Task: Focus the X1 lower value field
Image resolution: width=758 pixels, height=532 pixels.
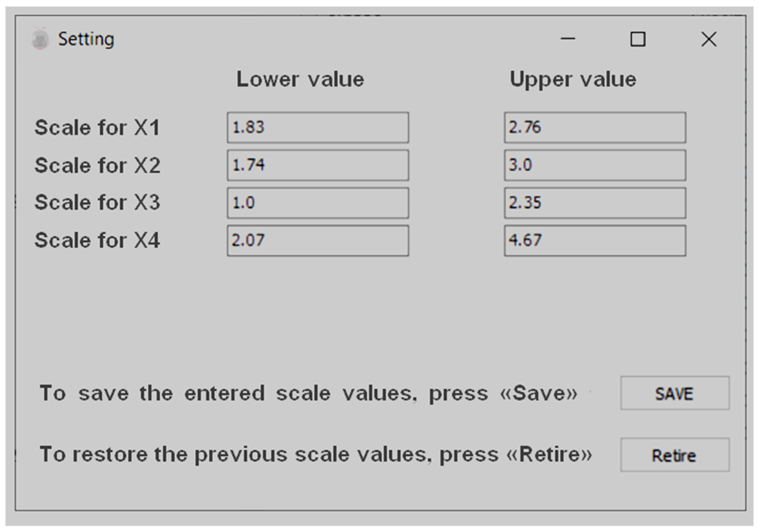Action: (318, 127)
